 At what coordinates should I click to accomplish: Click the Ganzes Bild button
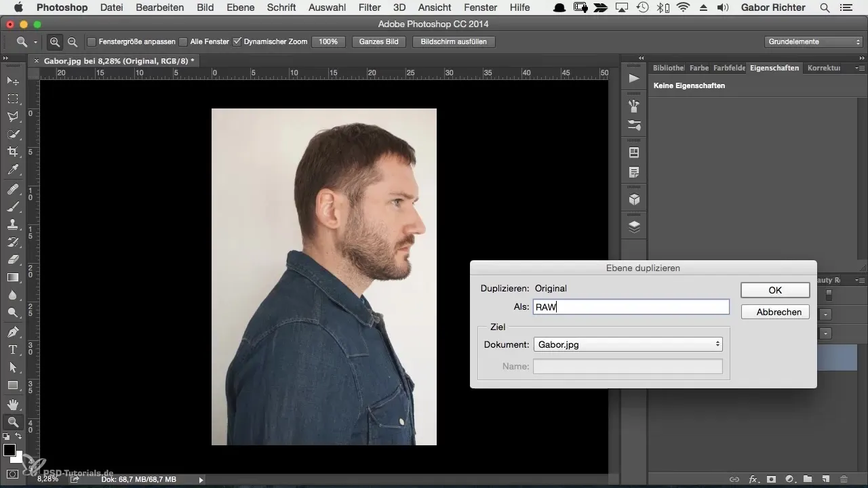pos(379,42)
